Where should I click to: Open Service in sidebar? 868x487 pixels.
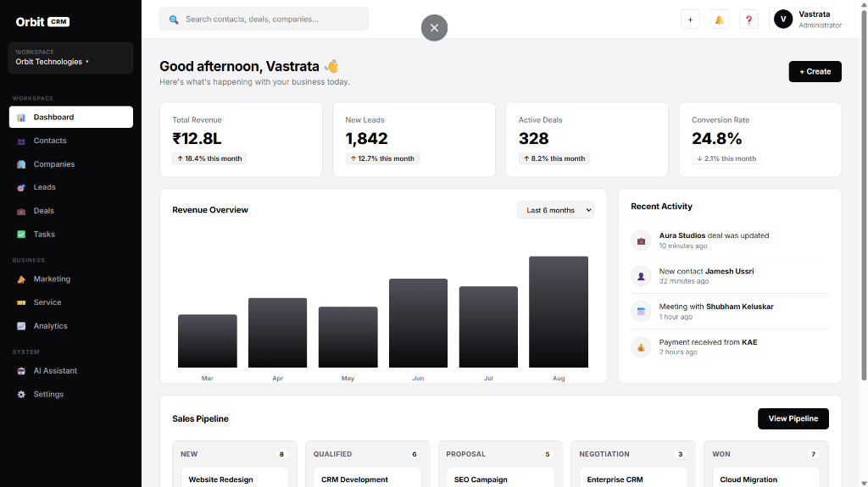pyautogui.click(x=71, y=302)
